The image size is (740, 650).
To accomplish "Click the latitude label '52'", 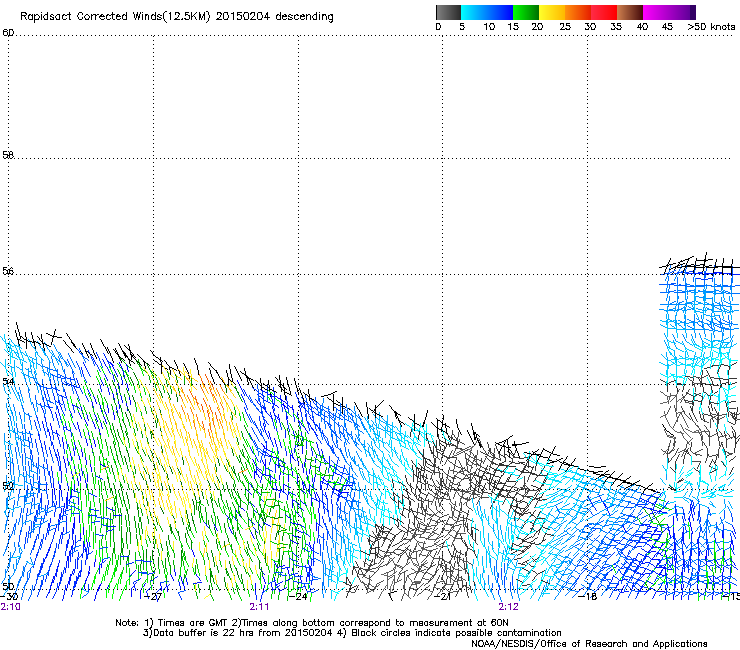I will point(8,485).
